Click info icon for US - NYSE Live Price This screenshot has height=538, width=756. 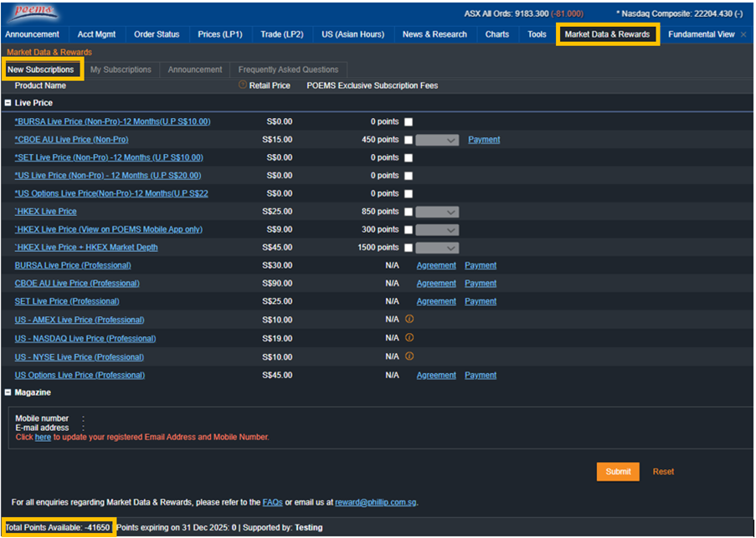[x=409, y=356]
